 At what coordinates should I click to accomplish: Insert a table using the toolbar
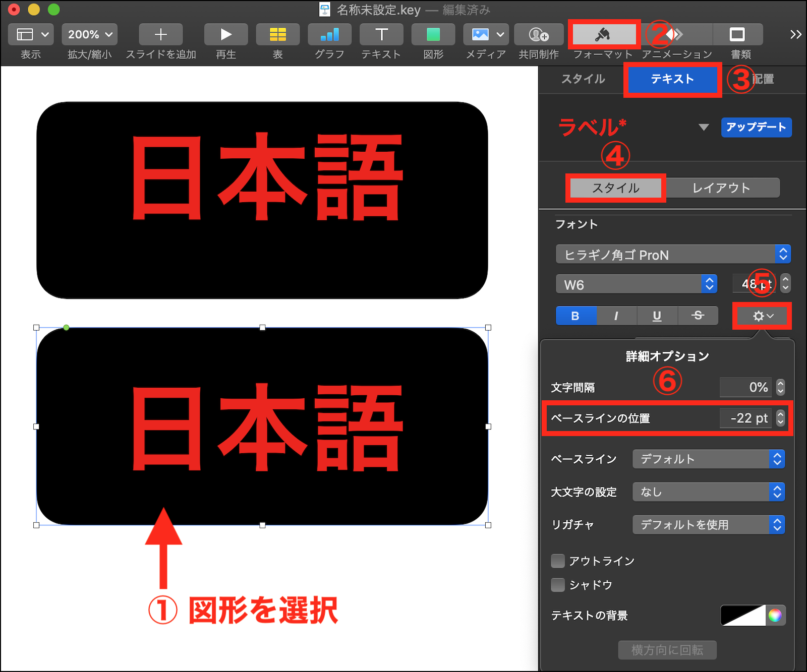[277, 34]
